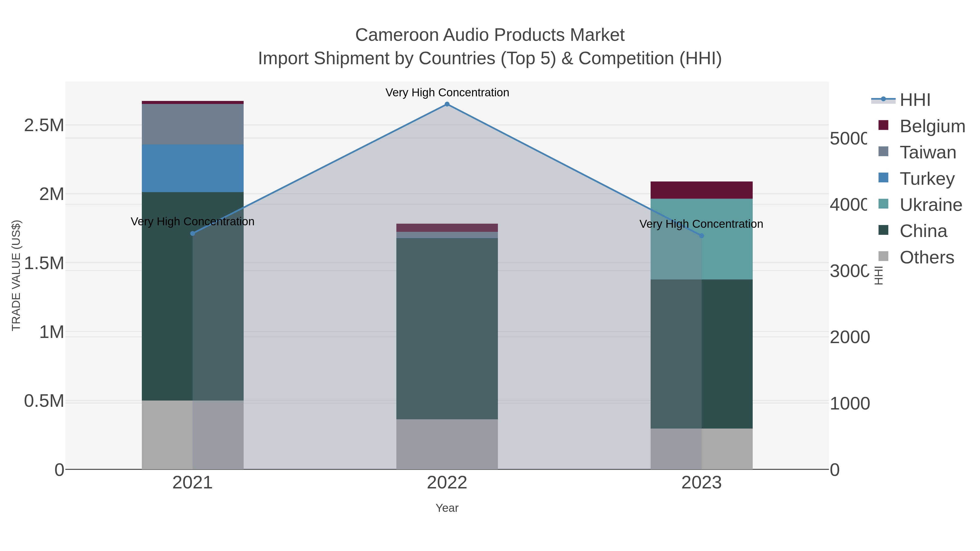
Task: Click the 2023 x-axis label
Action: click(702, 482)
